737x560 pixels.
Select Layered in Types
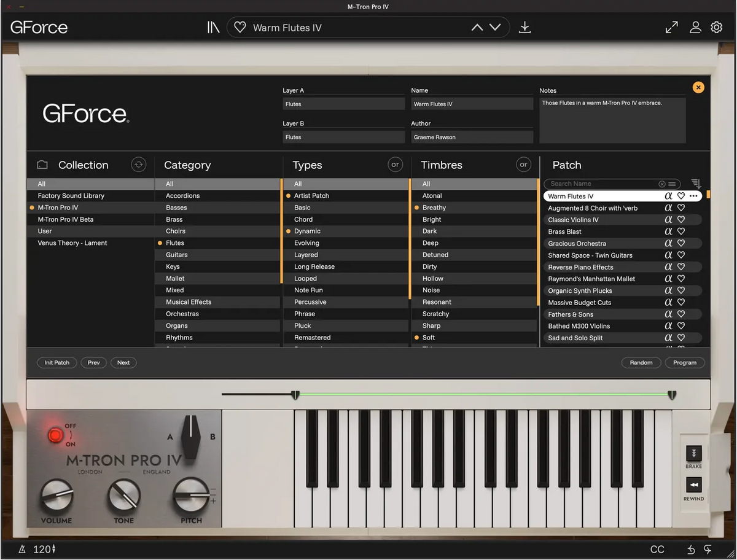[346, 255]
